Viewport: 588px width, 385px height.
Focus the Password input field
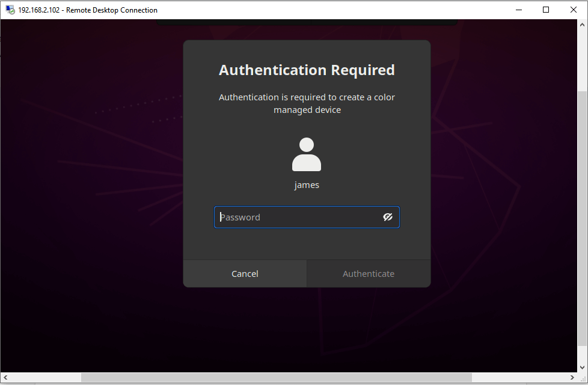pyautogui.click(x=298, y=217)
